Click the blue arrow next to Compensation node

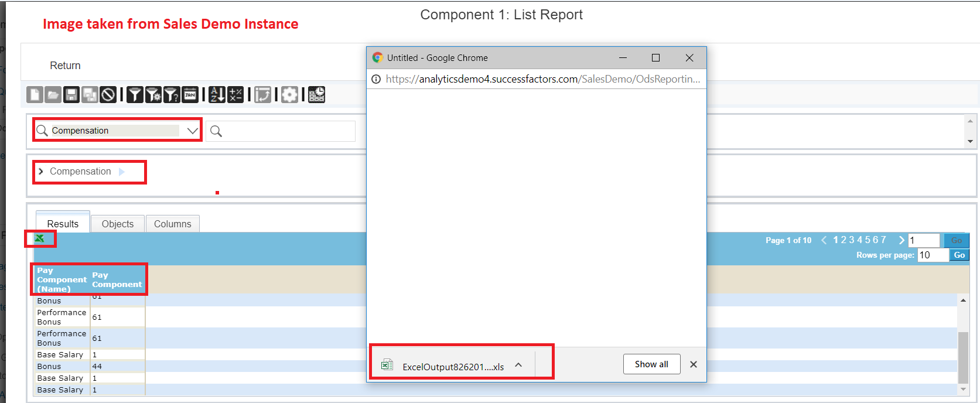pos(122,172)
